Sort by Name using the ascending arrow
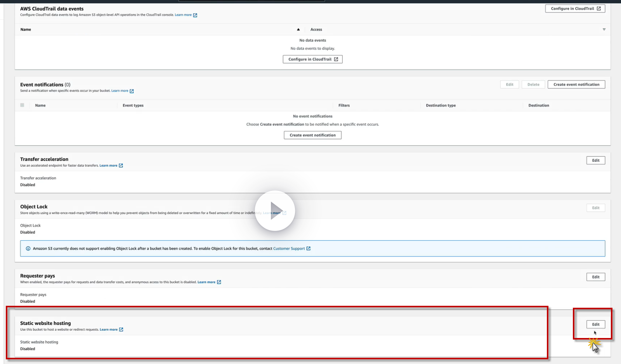 pyautogui.click(x=298, y=29)
